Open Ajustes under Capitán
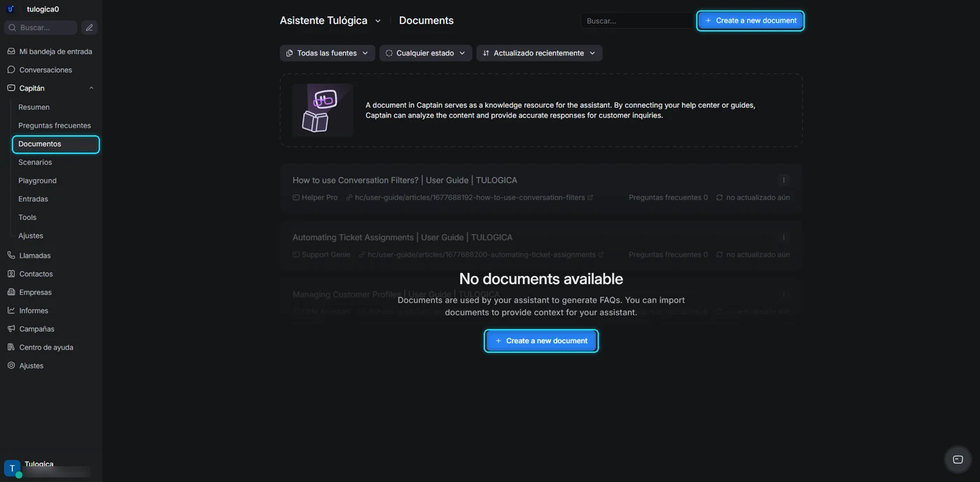 [31, 236]
